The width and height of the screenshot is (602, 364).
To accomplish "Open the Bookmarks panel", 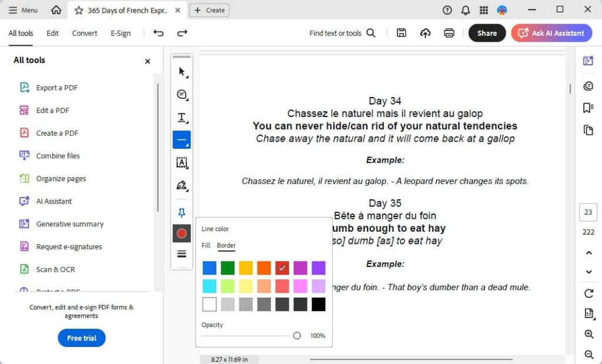I will (x=588, y=108).
